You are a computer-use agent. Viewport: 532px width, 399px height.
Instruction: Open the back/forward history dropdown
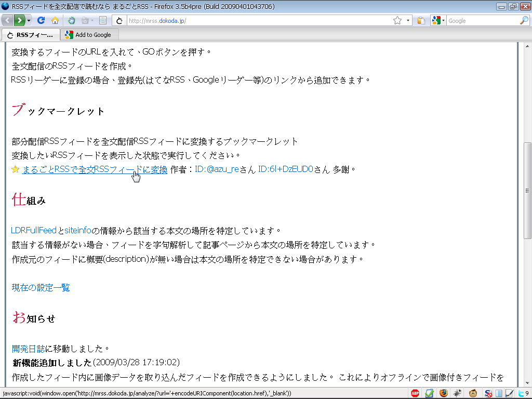click(x=29, y=21)
